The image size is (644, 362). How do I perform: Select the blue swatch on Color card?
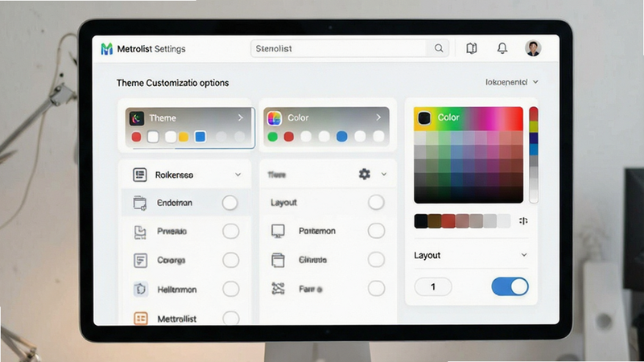pyautogui.click(x=341, y=136)
